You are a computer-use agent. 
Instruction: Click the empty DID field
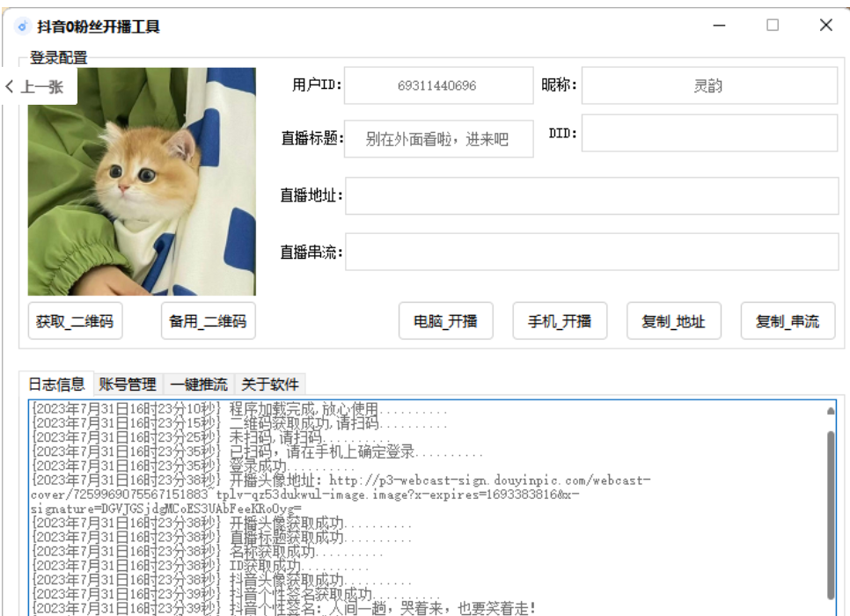point(708,133)
